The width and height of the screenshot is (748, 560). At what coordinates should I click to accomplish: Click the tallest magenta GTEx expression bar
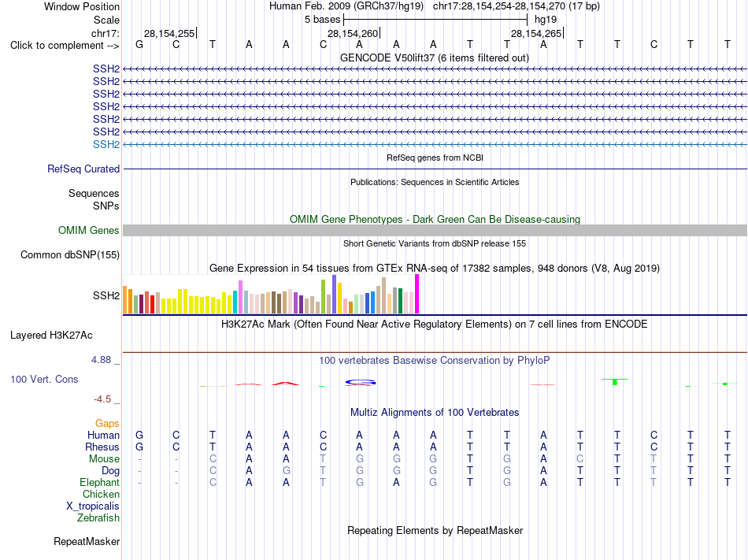417,294
